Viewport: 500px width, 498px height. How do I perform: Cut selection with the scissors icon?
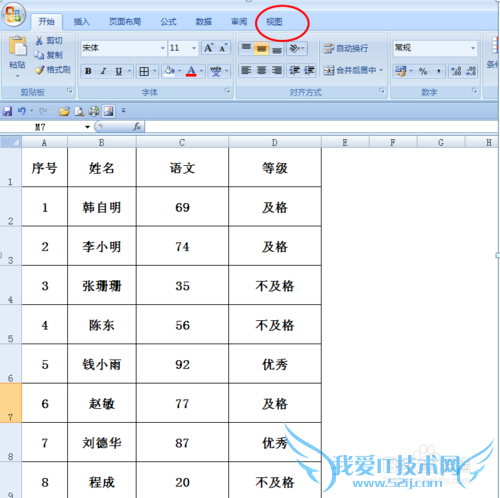39,41
